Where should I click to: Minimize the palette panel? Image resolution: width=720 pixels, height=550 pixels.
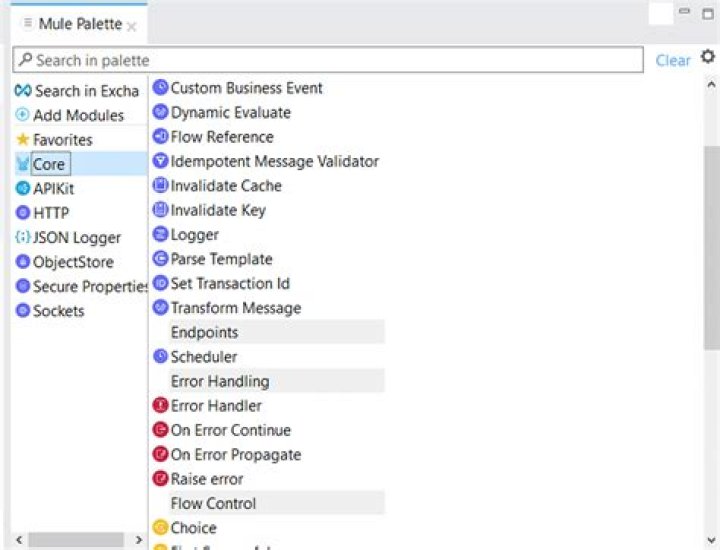pos(684,11)
